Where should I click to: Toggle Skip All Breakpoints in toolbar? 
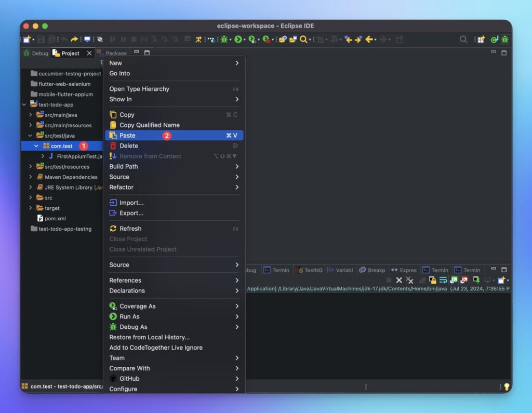[100, 39]
